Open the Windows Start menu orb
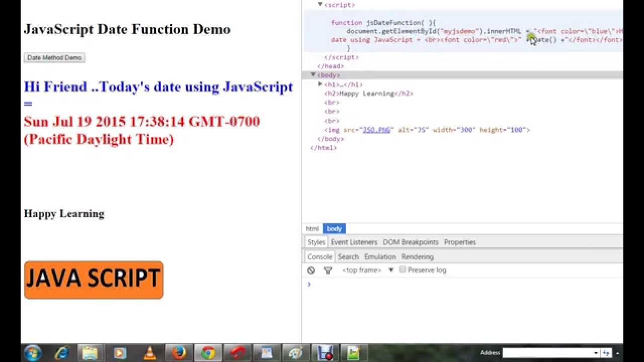The image size is (644, 362). [33, 353]
